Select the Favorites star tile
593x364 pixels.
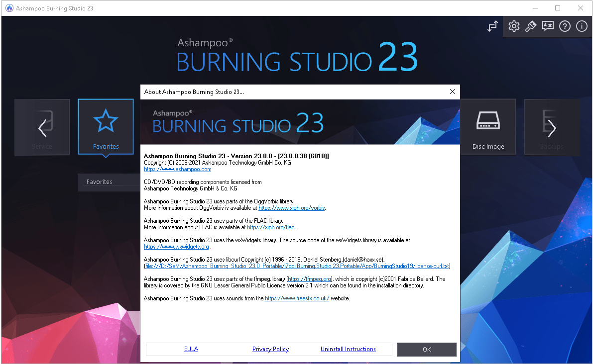click(106, 127)
